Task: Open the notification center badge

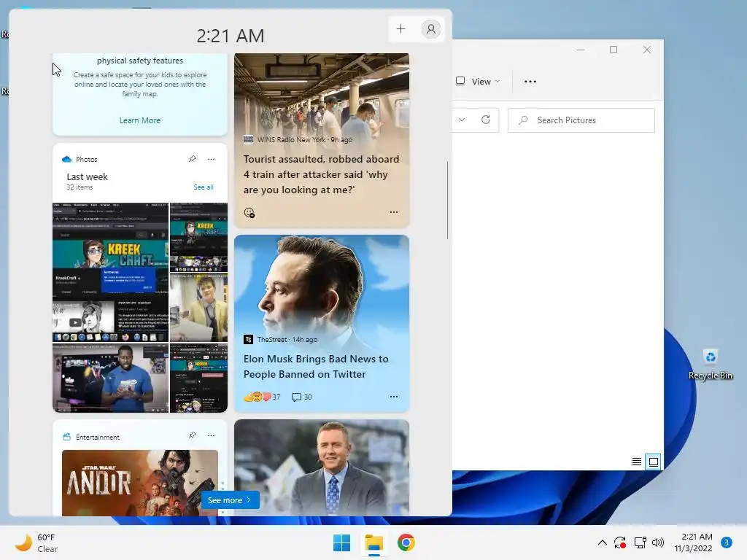Action: click(726, 542)
